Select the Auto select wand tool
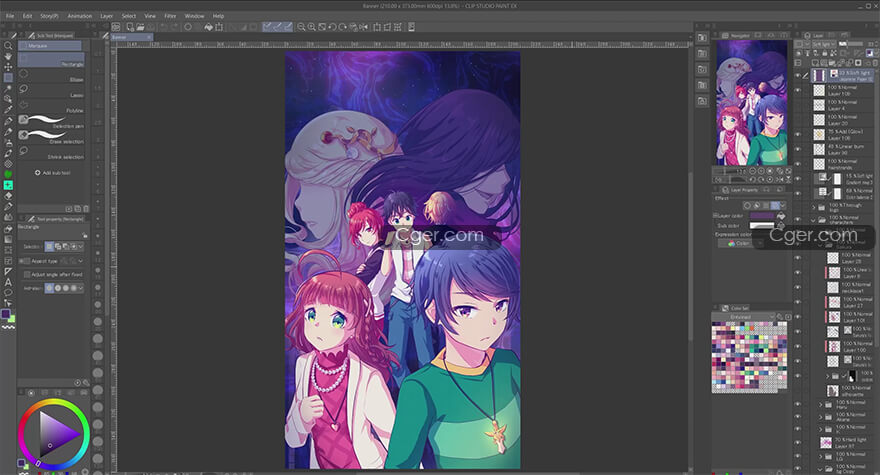 (8, 88)
